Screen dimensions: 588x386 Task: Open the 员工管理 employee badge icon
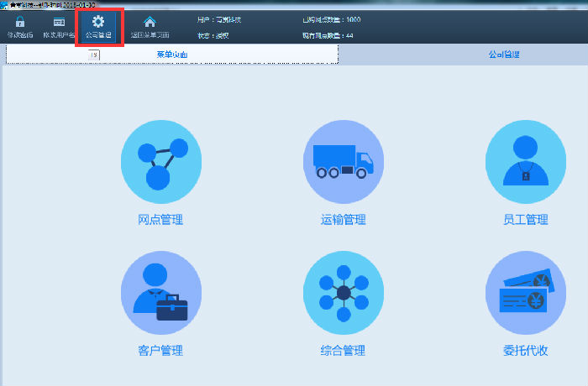point(525,160)
